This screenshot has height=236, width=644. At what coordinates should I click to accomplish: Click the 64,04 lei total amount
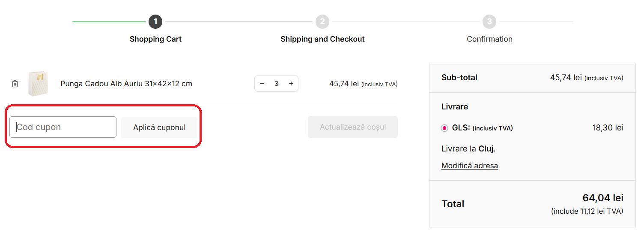602,198
